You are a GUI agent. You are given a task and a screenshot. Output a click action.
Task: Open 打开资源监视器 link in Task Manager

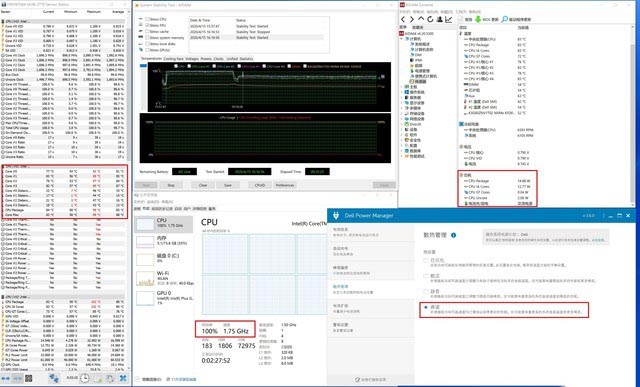183,379
